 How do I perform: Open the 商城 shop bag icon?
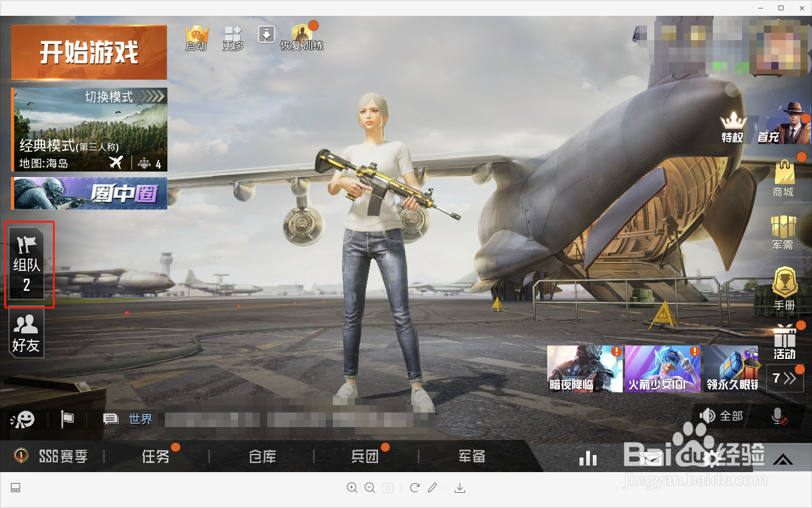[x=784, y=178]
